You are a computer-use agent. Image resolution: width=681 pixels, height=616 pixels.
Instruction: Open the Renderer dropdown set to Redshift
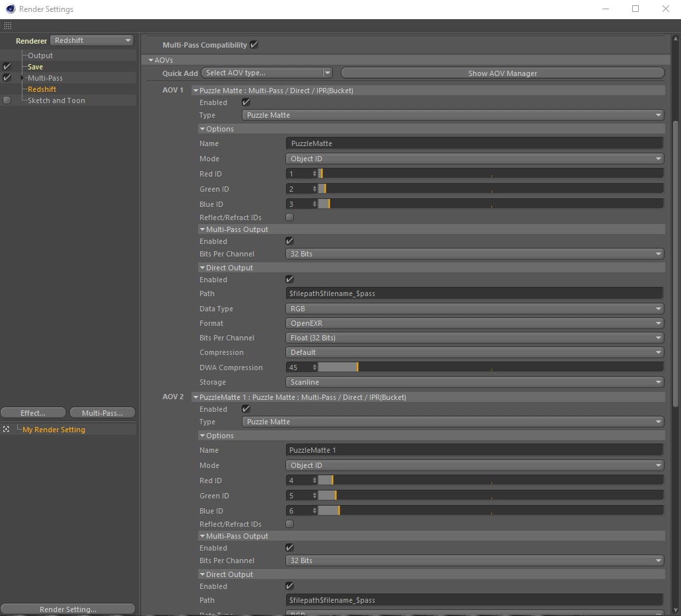(92, 40)
